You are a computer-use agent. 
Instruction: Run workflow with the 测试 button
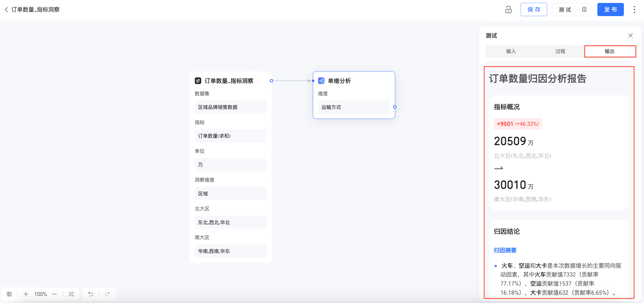tap(565, 10)
